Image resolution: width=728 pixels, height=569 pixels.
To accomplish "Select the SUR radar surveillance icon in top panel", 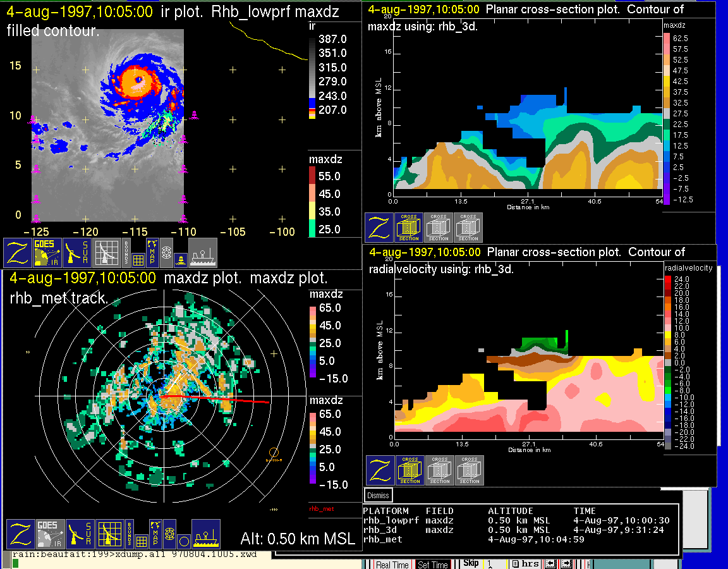I will 78,253.
